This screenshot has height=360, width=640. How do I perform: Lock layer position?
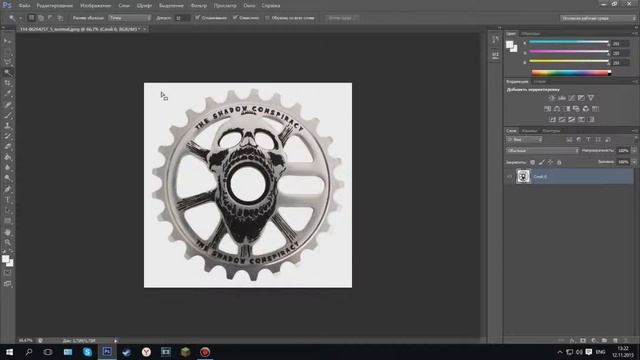(x=550, y=162)
